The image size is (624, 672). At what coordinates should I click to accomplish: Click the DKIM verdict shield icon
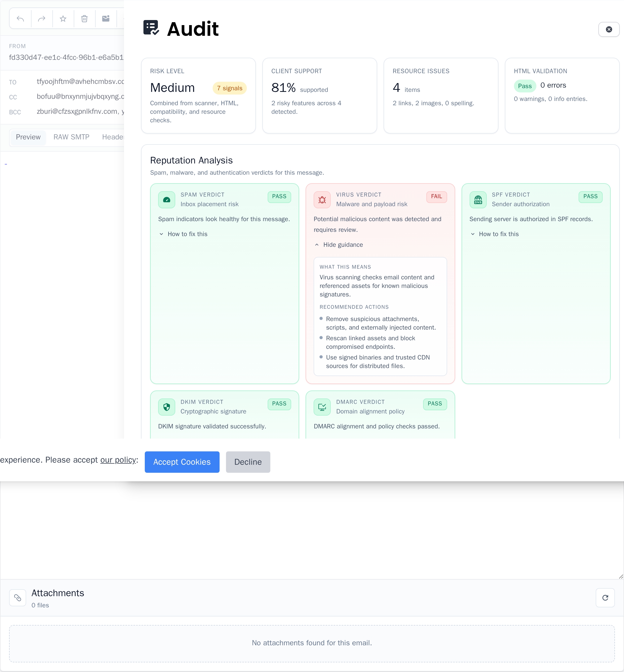coord(166,407)
